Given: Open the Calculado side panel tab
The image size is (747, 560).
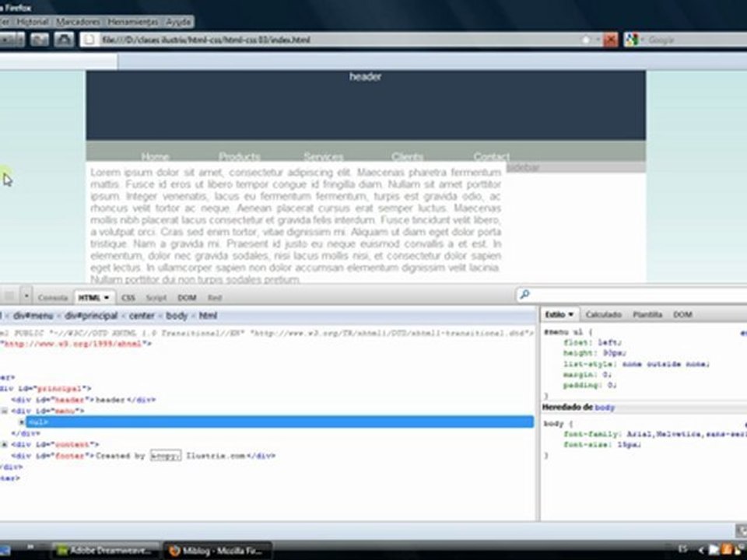Looking at the screenshot, I should (603, 315).
